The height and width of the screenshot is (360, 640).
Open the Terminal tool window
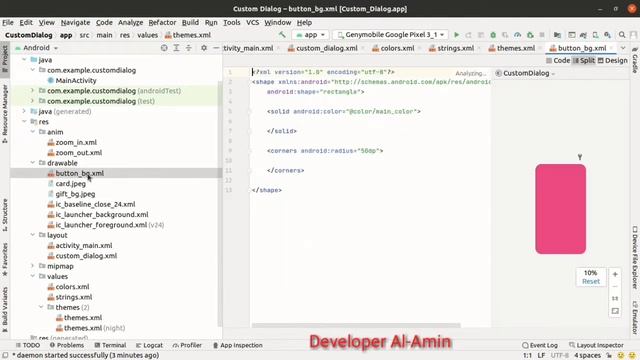point(110,345)
